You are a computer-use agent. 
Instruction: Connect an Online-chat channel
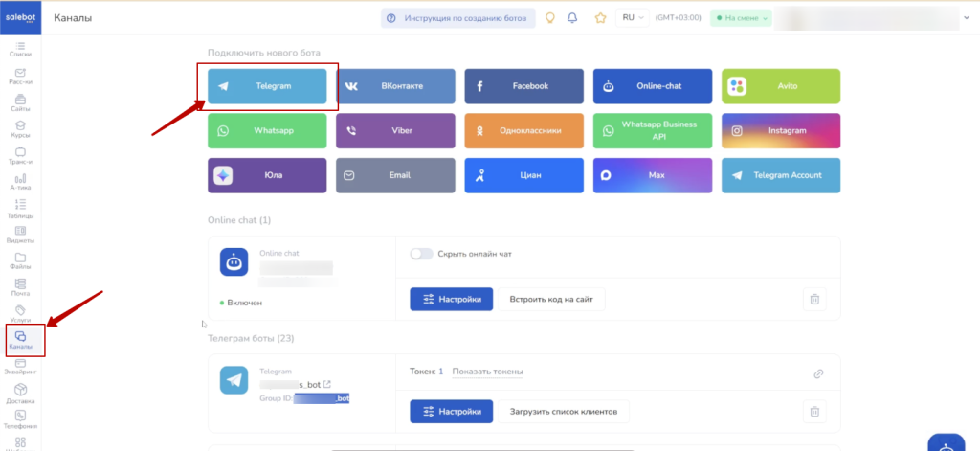(653, 86)
